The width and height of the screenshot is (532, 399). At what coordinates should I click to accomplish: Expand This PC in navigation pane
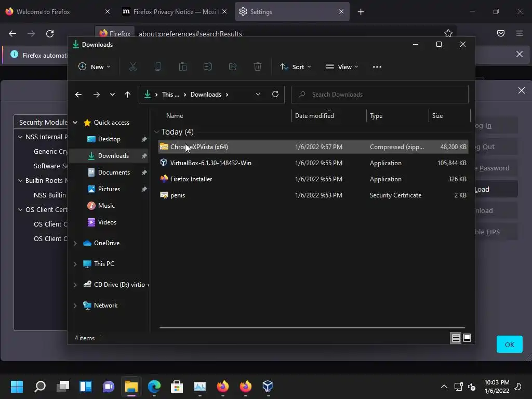pyautogui.click(x=75, y=264)
